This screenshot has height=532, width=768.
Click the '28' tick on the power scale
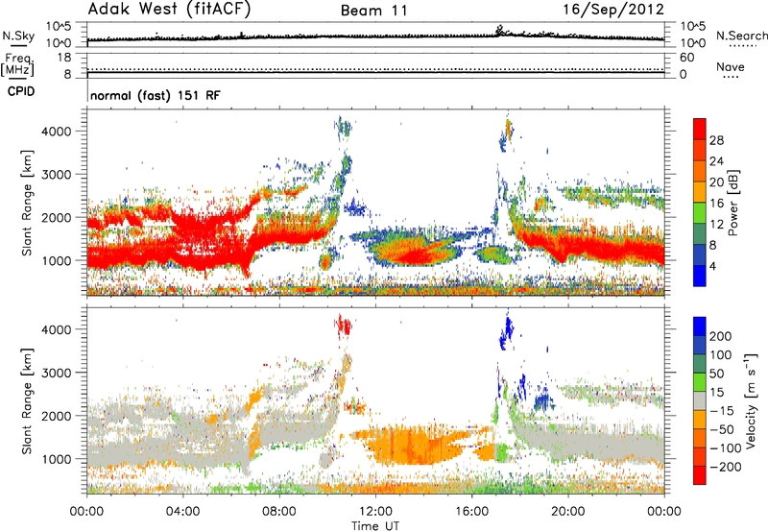716,140
